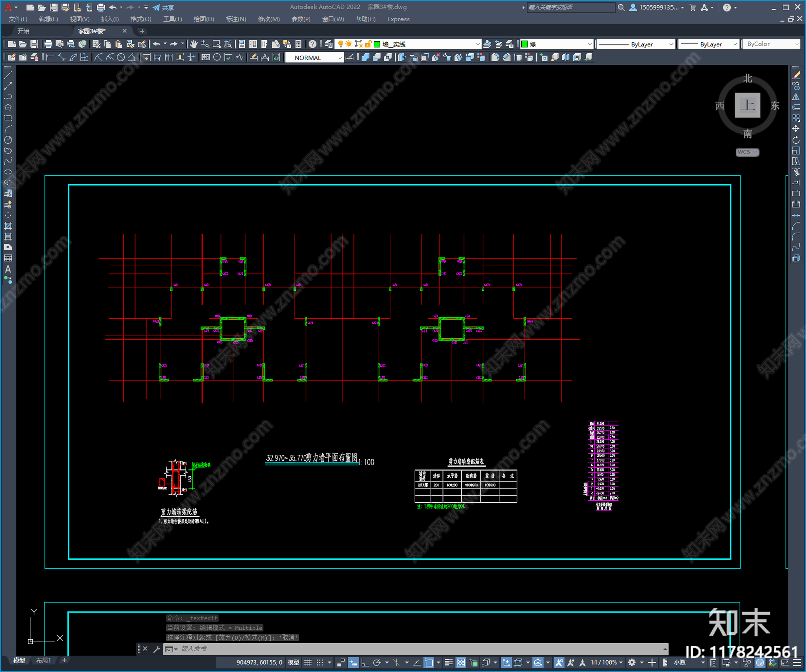The height and width of the screenshot is (672, 806).
Task: Open the 标注(N) menu
Action: 236,19
